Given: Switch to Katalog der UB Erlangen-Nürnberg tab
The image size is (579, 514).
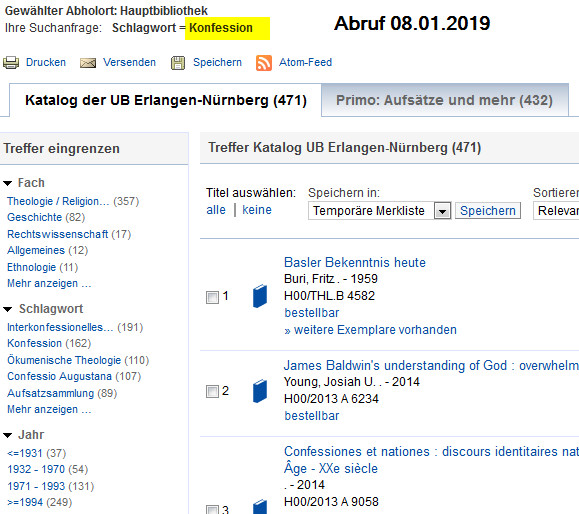Looking at the screenshot, I should pos(166,100).
